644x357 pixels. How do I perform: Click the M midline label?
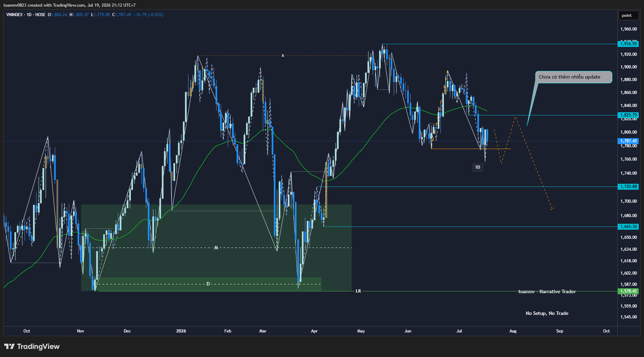pos(216,248)
